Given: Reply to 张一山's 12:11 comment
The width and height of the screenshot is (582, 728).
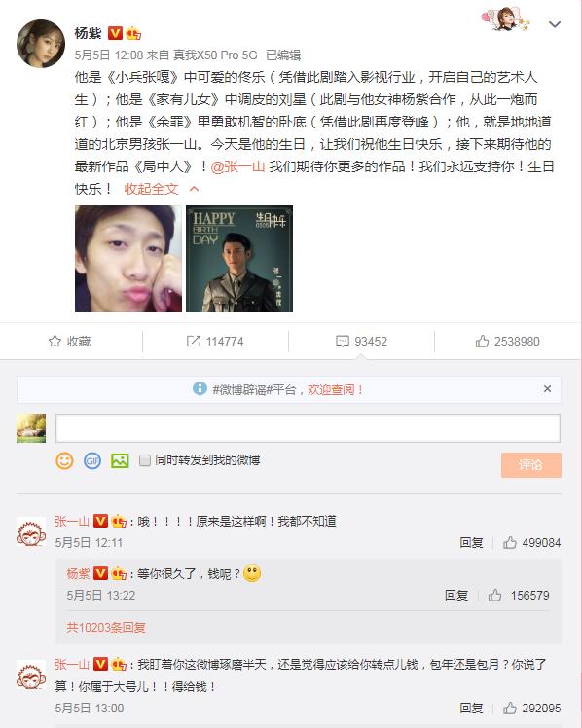Looking at the screenshot, I should pos(471,542).
